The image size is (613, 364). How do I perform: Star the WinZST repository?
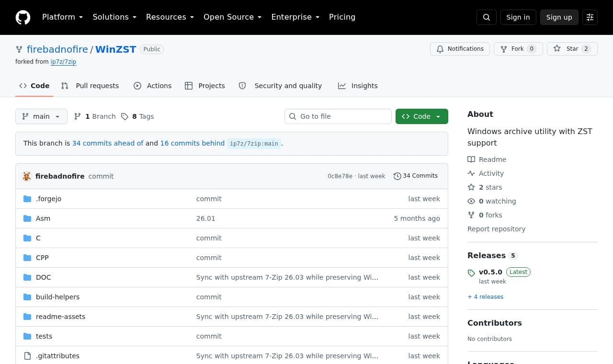pyautogui.click(x=572, y=49)
